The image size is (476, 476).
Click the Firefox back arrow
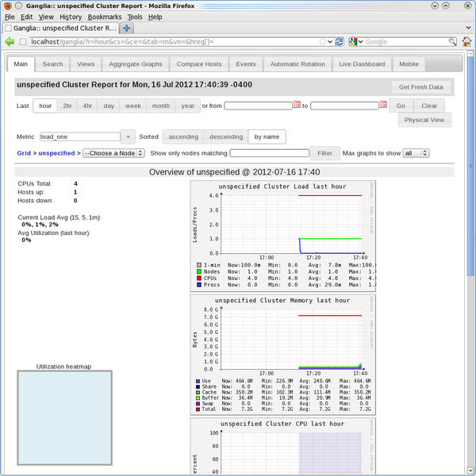click(10, 41)
